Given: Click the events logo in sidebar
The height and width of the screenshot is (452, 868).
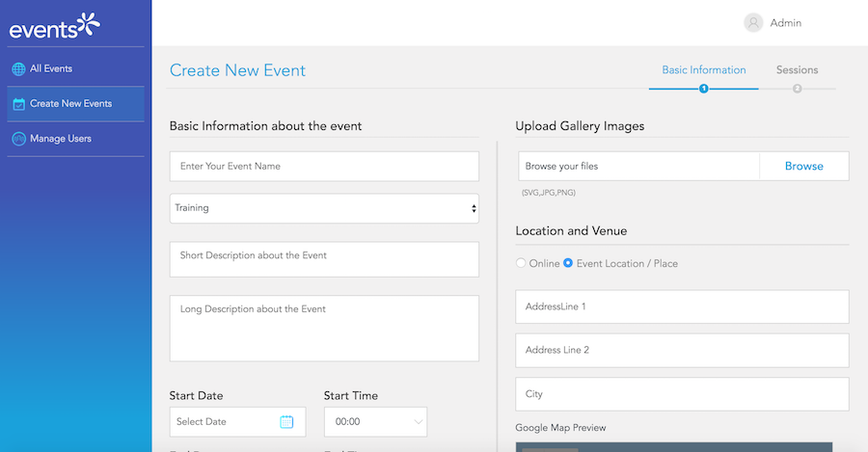Looking at the screenshot, I should [55, 25].
